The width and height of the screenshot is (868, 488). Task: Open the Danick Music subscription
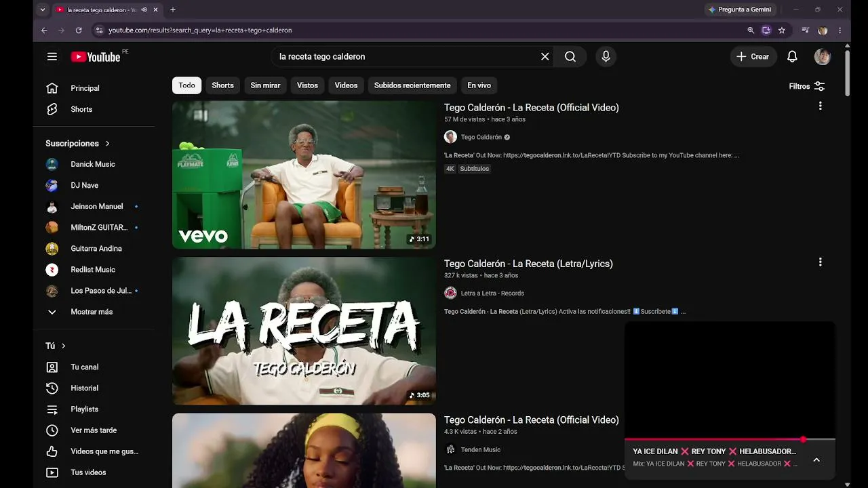[x=94, y=164]
